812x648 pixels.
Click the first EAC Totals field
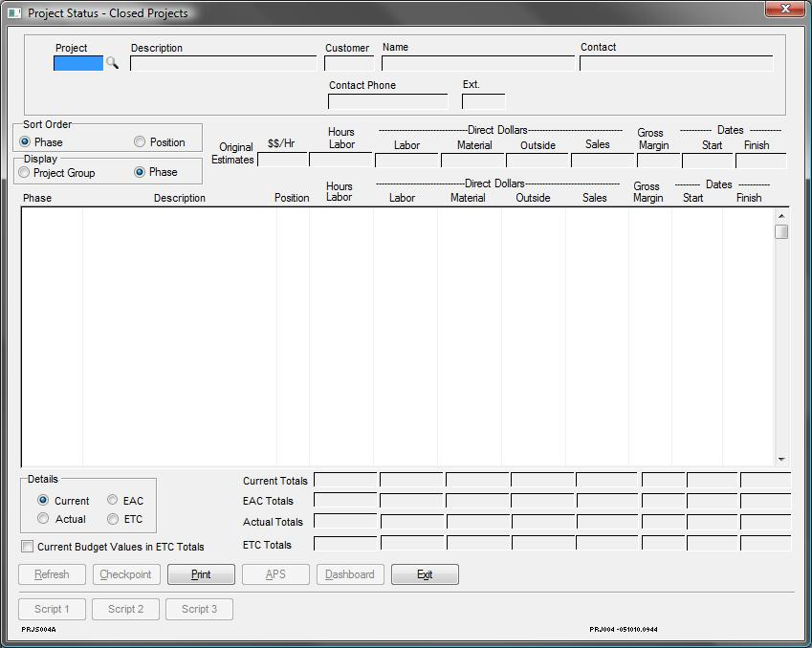tap(345, 501)
